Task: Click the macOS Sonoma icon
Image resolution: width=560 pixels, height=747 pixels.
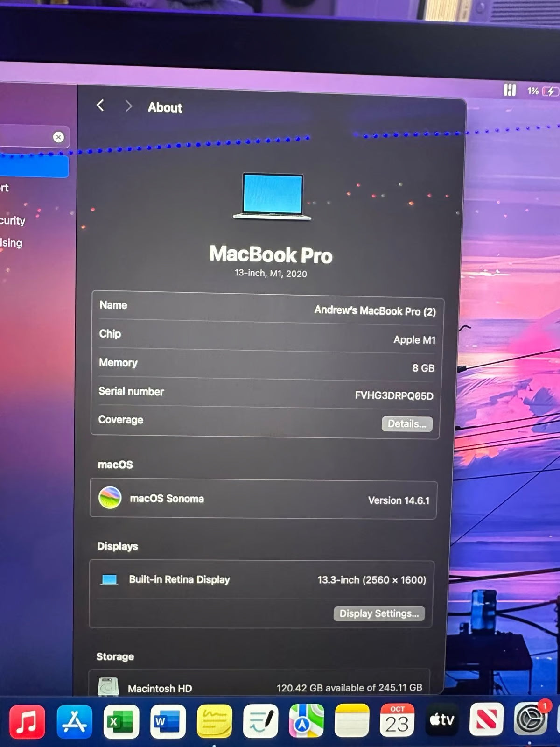Action: (110, 497)
